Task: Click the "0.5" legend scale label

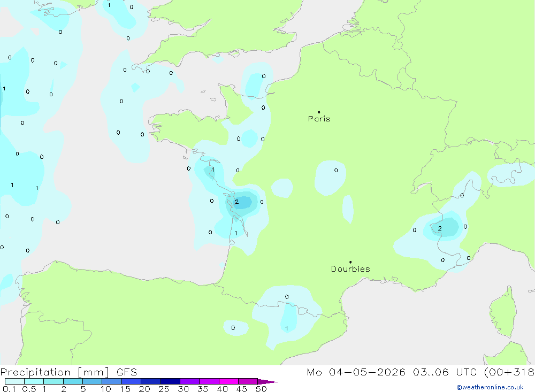Action: [29, 389]
